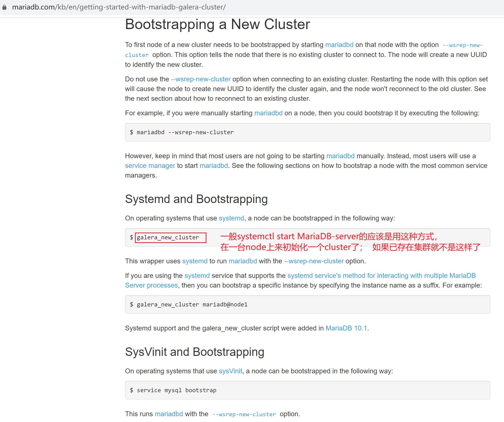Open the first mariadbd link in intro paragraph

tap(339, 45)
